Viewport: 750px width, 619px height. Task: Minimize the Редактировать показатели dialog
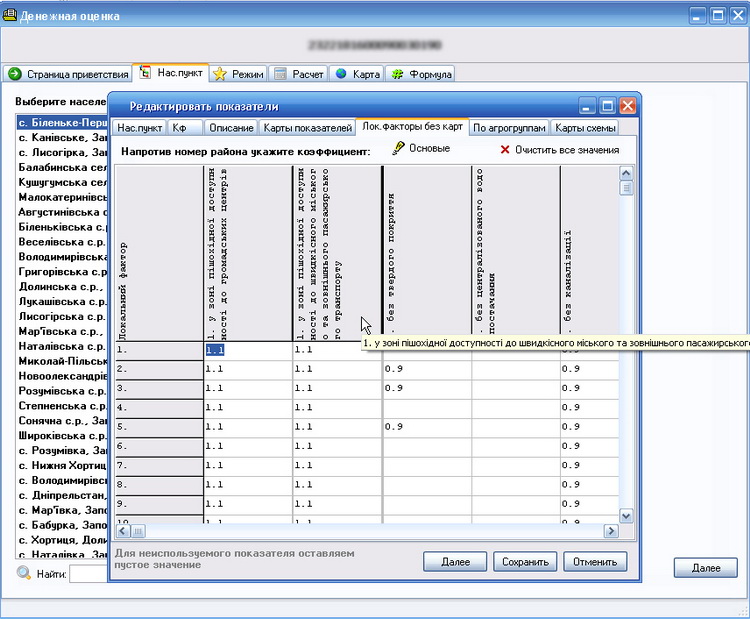pos(587,106)
